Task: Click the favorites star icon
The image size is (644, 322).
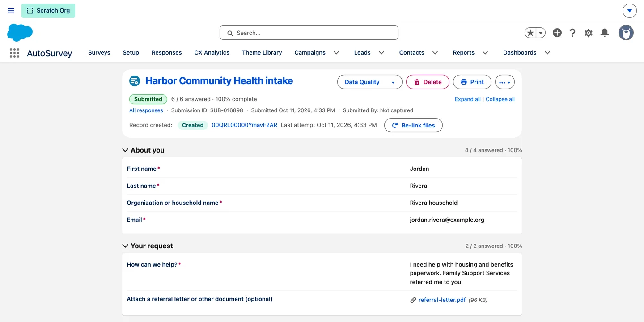Action: (x=530, y=33)
